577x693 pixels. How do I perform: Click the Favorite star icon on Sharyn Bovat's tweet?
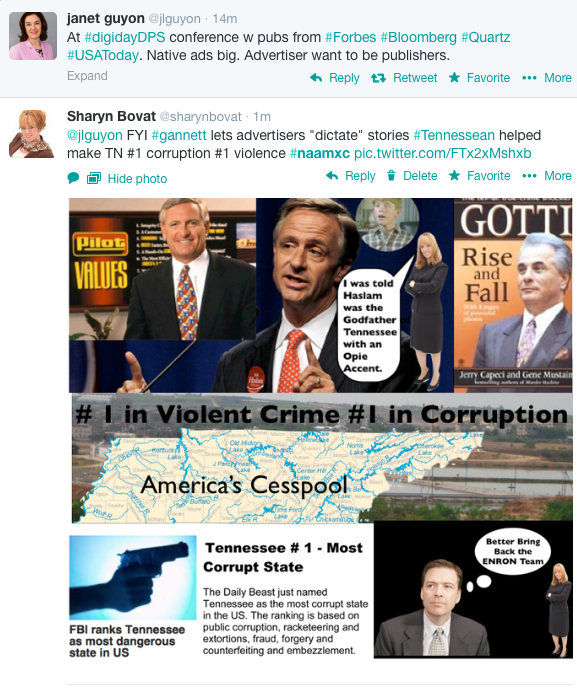pos(454,176)
